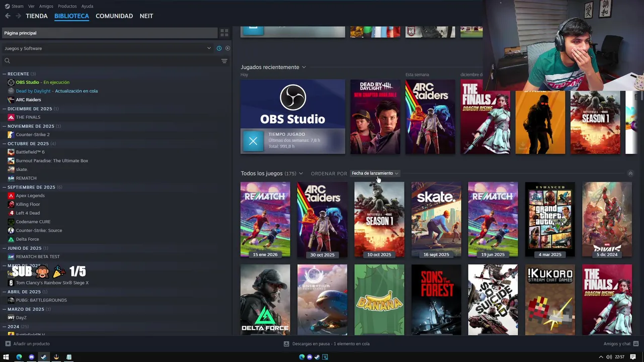Click the volume icon in system tray
The height and width of the screenshot is (362, 644).
(x=609, y=357)
